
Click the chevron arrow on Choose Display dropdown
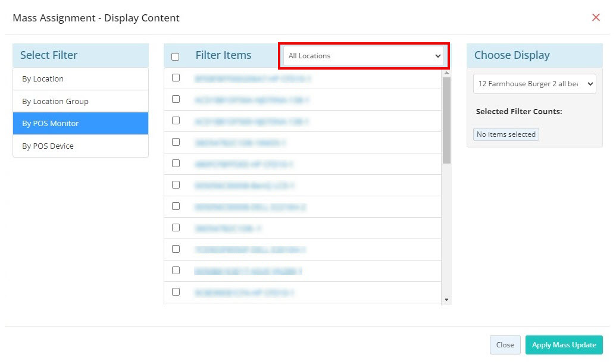tap(590, 84)
